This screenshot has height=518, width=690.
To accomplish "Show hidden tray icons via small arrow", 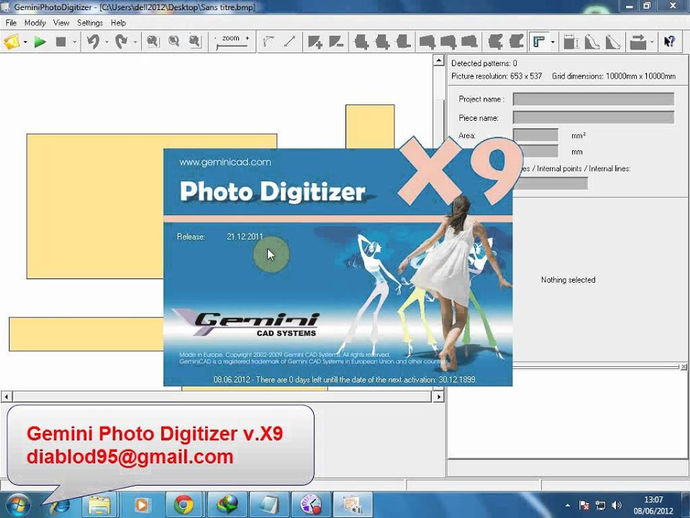I will [x=568, y=506].
